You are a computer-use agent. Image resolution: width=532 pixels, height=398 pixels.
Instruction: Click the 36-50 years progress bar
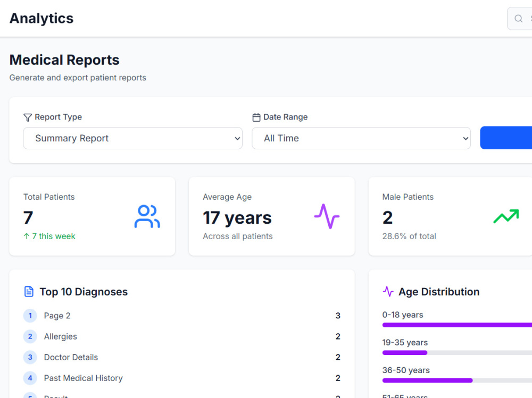tap(457, 380)
